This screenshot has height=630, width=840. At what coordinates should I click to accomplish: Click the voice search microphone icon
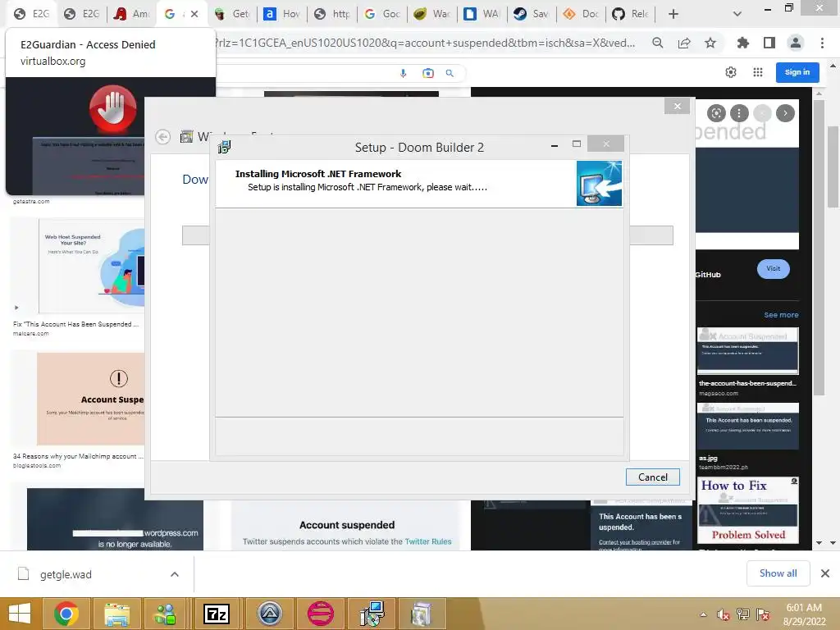point(404,73)
